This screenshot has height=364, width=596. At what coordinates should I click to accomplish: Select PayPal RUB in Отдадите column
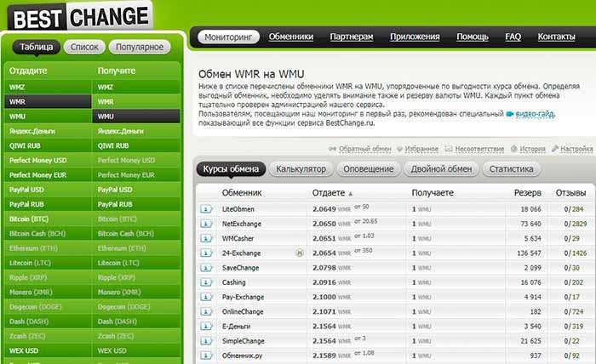click(x=48, y=204)
